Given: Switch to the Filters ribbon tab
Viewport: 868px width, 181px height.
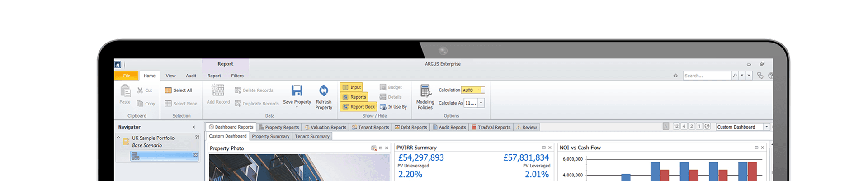Looking at the screenshot, I should pyautogui.click(x=237, y=76).
